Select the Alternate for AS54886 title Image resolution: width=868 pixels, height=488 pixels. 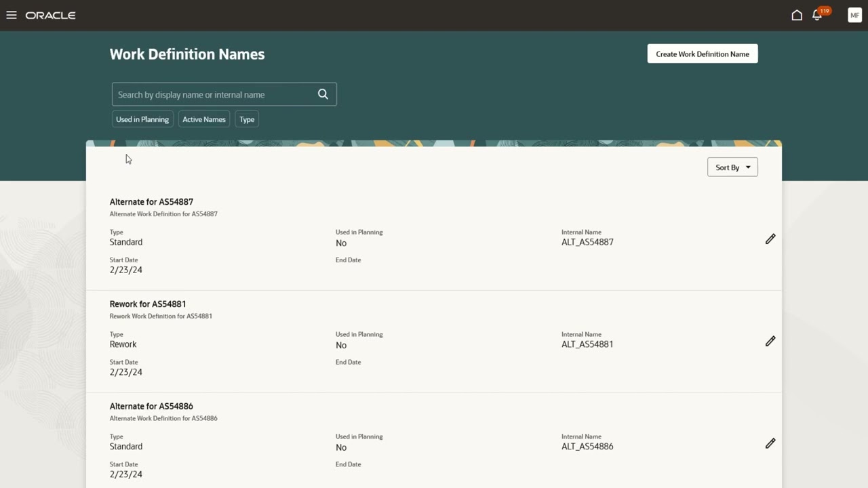tap(151, 407)
